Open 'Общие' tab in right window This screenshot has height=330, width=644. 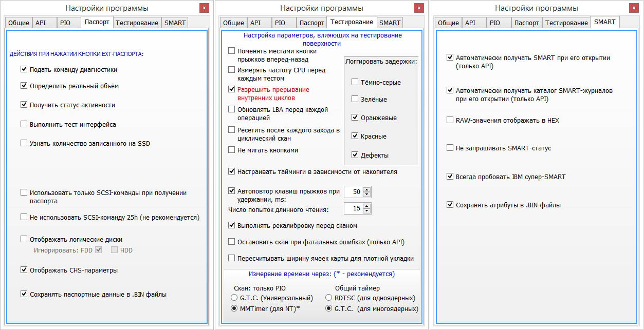[x=448, y=23]
